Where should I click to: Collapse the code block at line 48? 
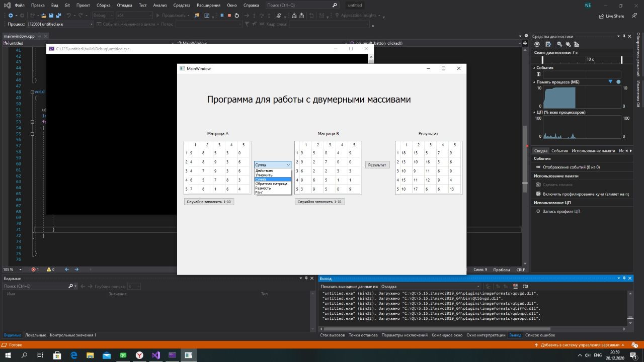32,92
